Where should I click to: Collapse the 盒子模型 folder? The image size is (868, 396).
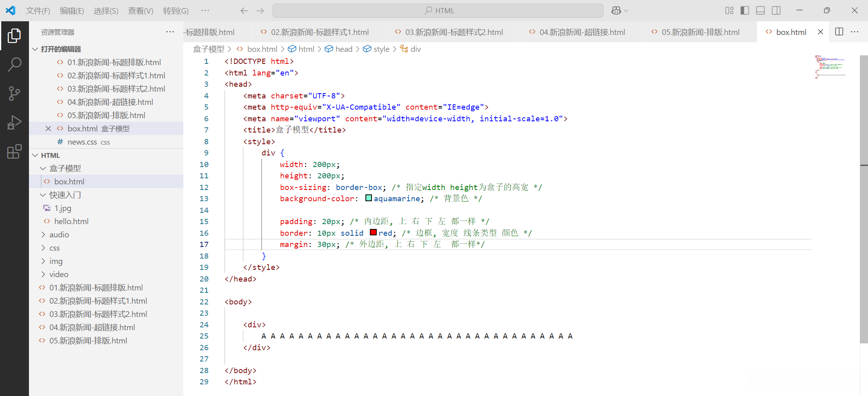click(x=43, y=168)
